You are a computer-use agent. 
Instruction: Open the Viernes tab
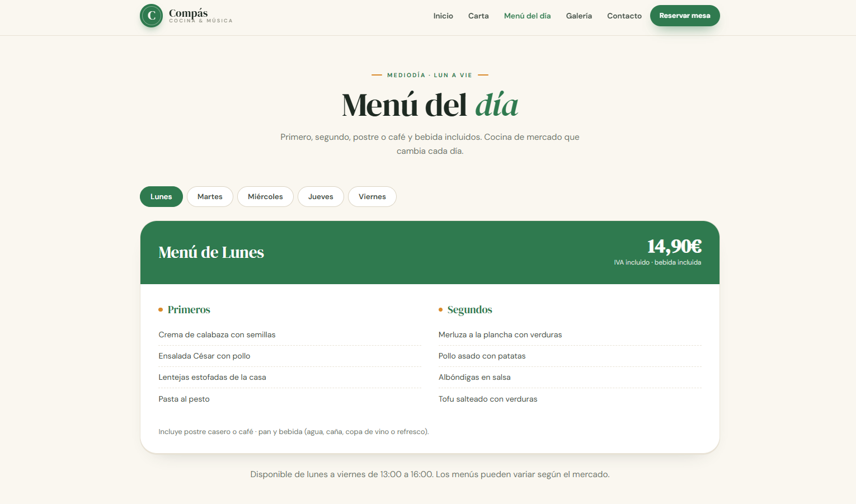tap(372, 196)
